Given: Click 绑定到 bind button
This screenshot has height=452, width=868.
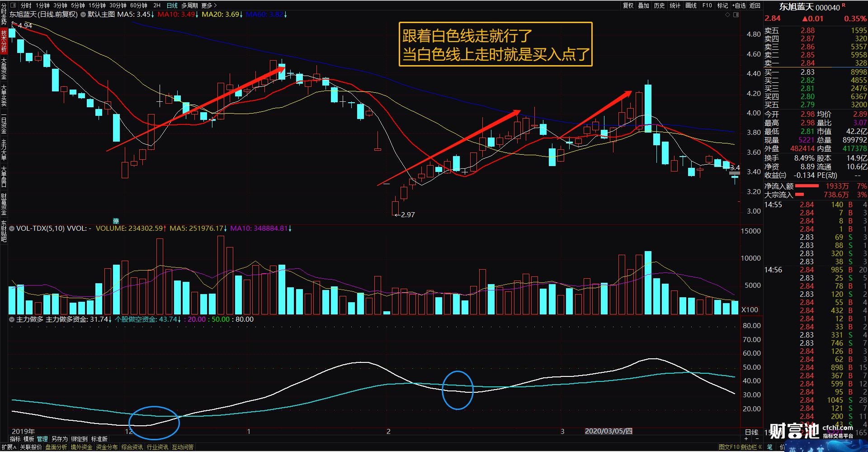Looking at the screenshot, I should pos(79,439).
